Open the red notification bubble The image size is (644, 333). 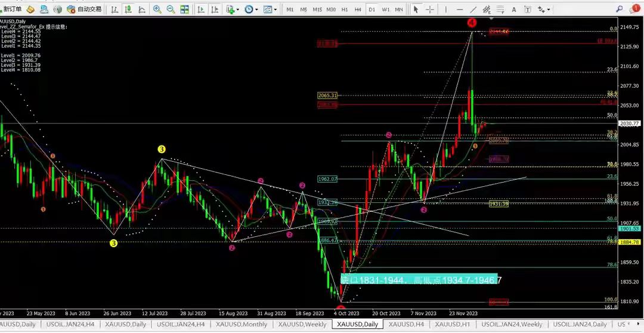click(x=635, y=9)
